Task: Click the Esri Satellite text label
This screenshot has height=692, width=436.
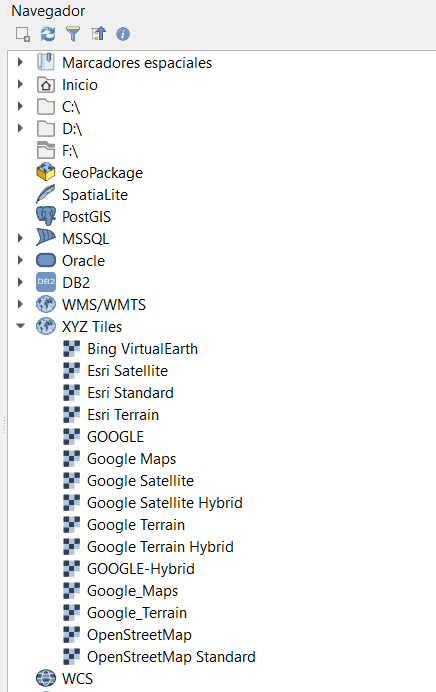Action: (x=128, y=371)
